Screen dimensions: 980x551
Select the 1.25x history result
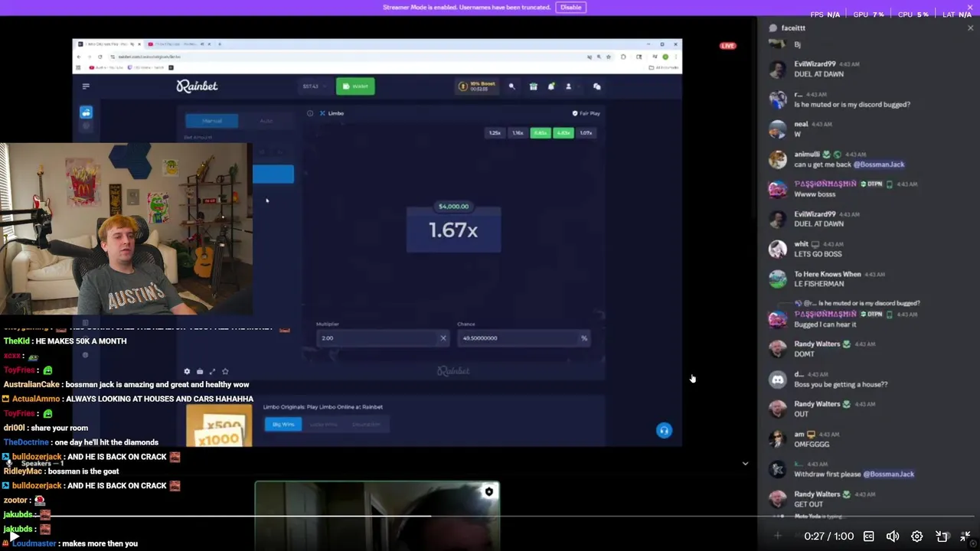click(x=495, y=133)
